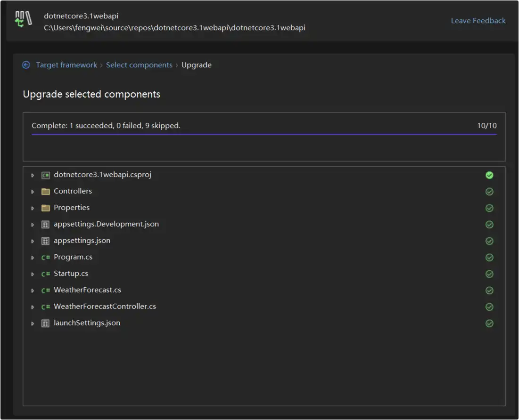Click the success checkmark beside launchSettings.json

pos(489,323)
